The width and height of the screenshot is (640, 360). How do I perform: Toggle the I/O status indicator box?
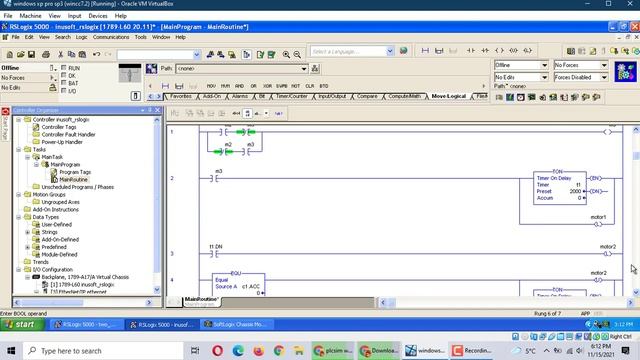(x=64, y=91)
